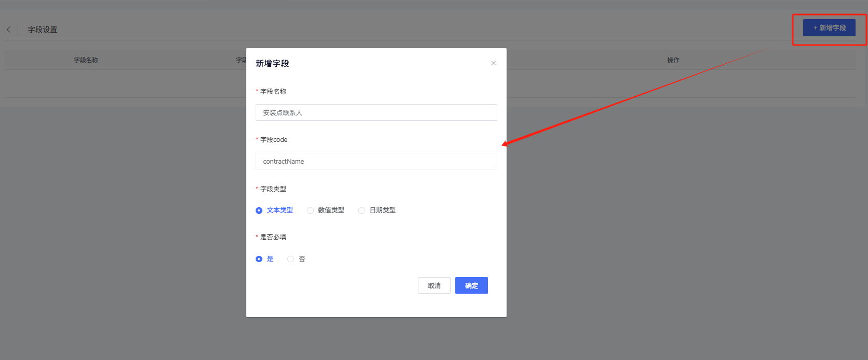
Task: Choose the 日期类型 radio option
Action: (362, 210)
